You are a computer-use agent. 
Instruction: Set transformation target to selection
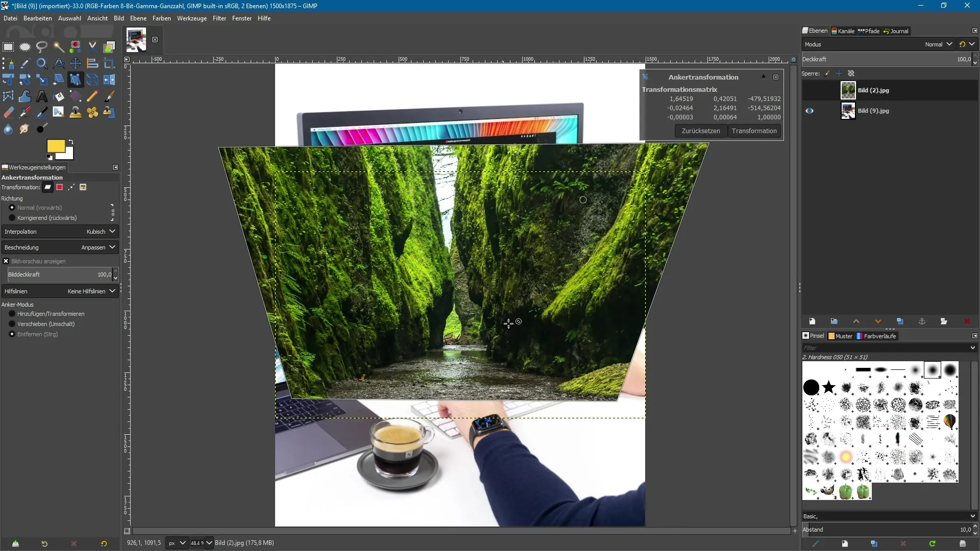click(x=60, y=187)
